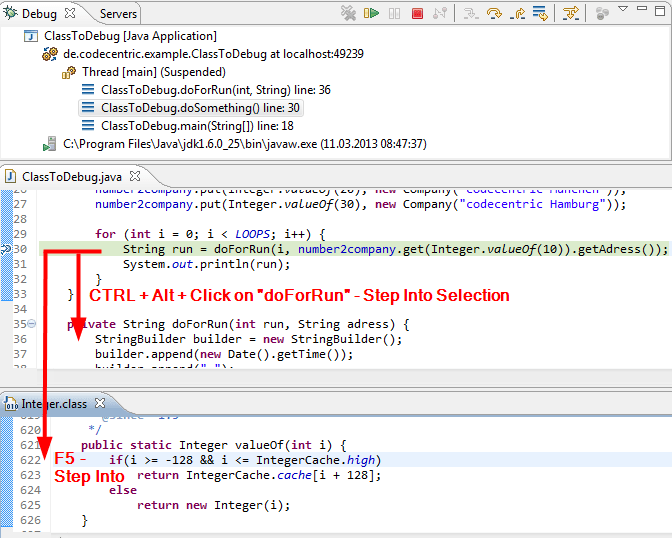The height and width of the screenshot is (538, 672).
Task: Open the Debug view menu dropdown
Action: tap(622, 10)
